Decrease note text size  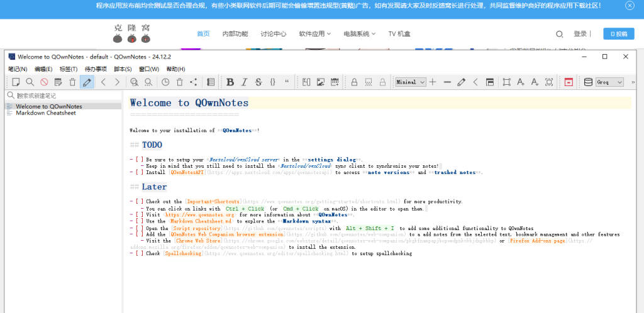coord(535,82)
